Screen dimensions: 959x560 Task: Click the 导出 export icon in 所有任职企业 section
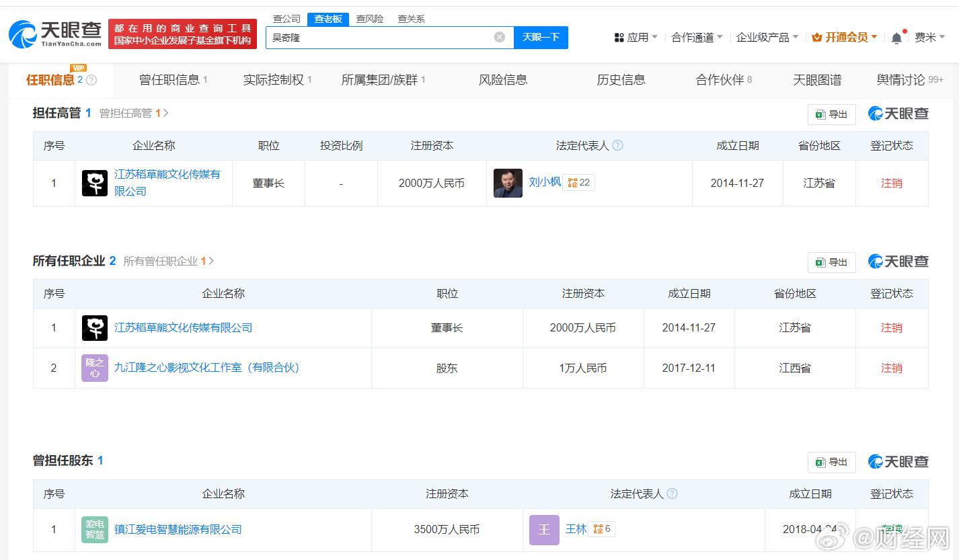(821, 262)
